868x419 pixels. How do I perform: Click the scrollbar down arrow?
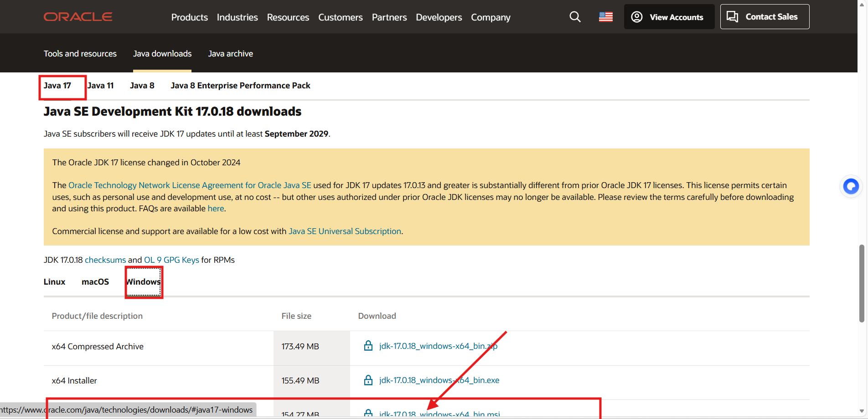pyautogui.click(x=862, y=412)
